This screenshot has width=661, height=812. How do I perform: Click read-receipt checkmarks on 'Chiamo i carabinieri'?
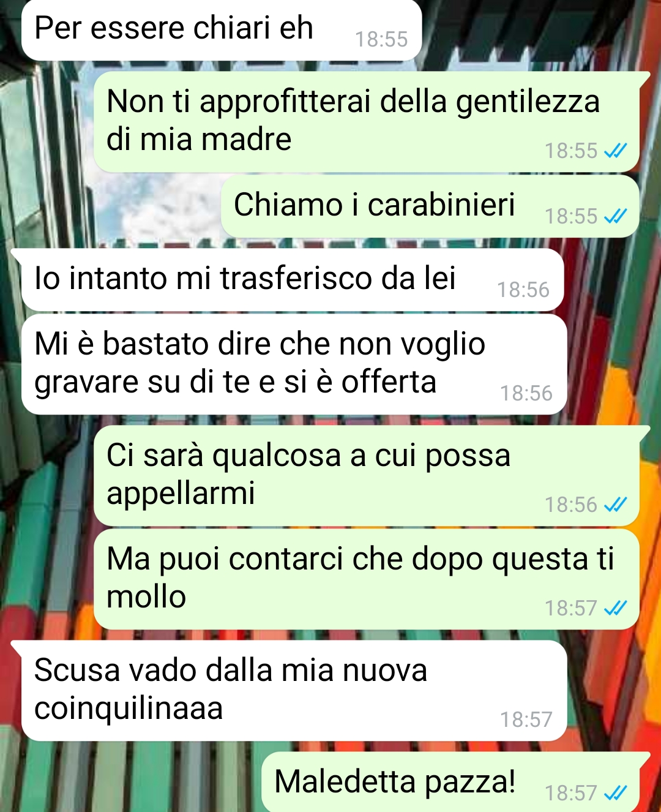click(x=615, y=216)
